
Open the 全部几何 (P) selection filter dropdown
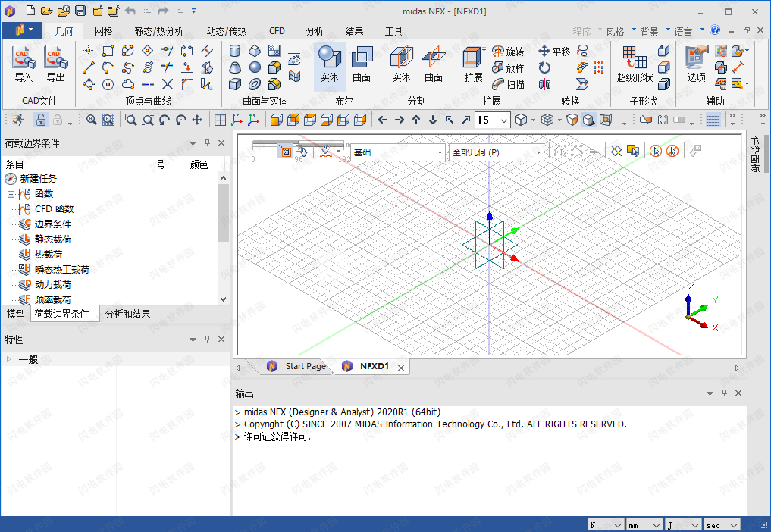point(538,152)
